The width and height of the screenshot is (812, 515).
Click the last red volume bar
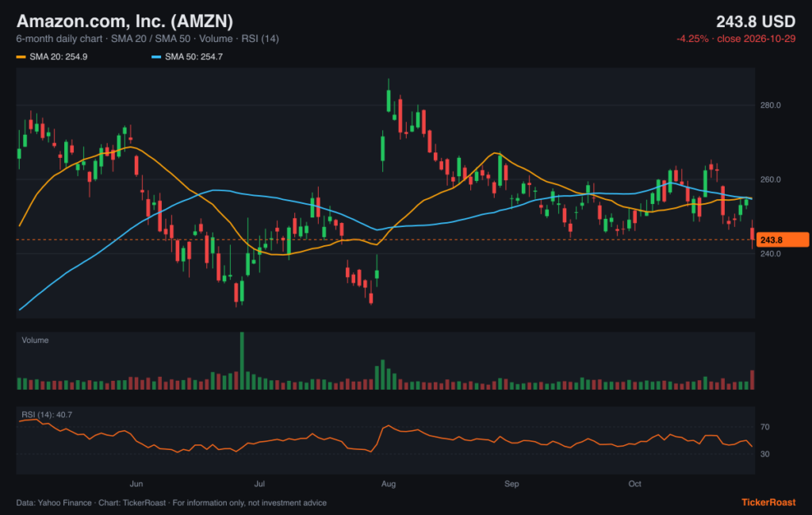[753, 380]
